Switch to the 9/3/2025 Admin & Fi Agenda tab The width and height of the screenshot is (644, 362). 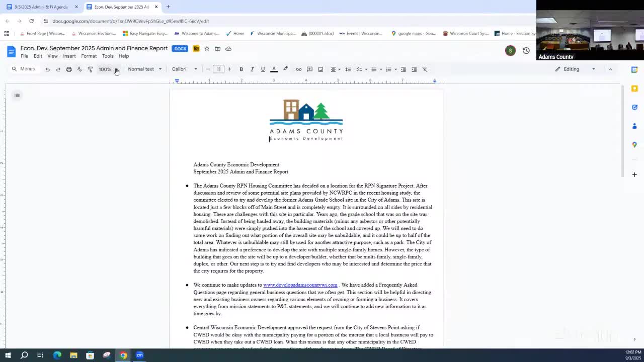41,7
